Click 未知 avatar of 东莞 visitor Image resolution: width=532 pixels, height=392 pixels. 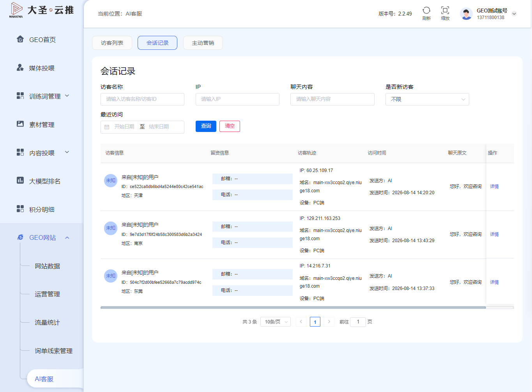coord(111,276)
